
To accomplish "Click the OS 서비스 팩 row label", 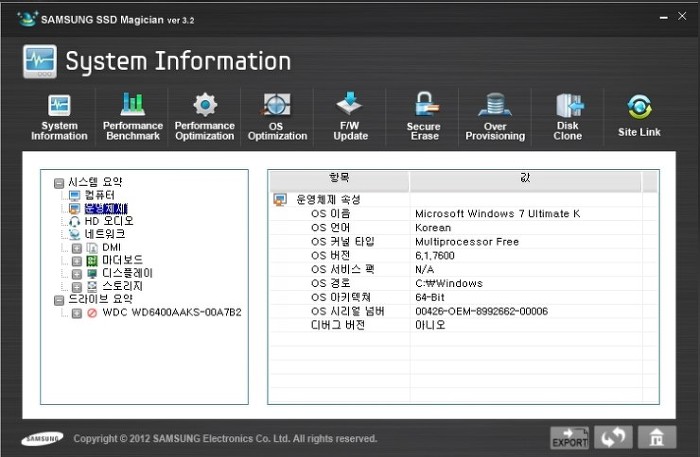I will click(x=343, y=270).
